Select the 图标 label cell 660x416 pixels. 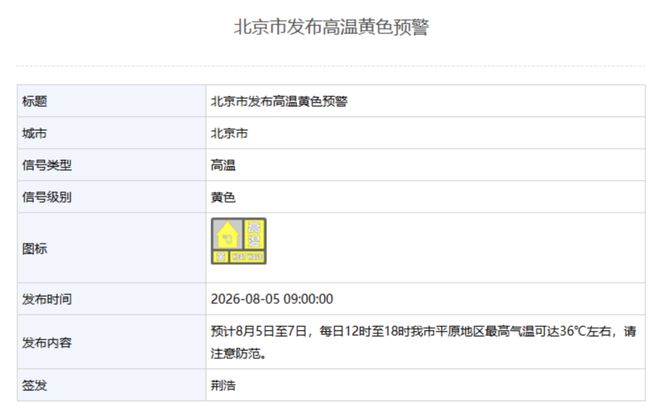point(112,248)
